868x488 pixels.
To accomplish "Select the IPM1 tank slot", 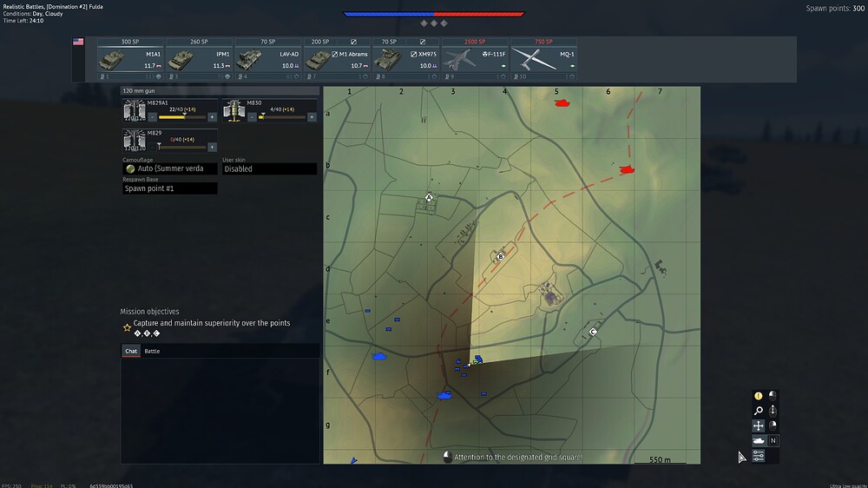I will [x=199, y=59].
